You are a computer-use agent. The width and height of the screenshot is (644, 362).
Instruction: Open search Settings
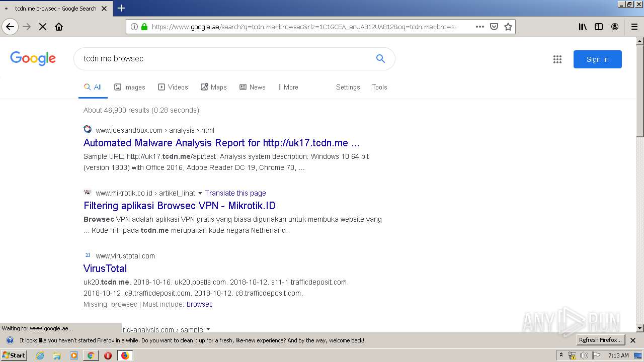click(348, 87)
